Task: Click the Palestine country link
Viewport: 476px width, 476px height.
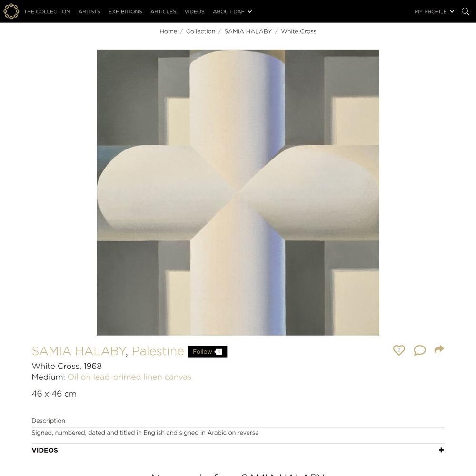Action: point(158,351)
